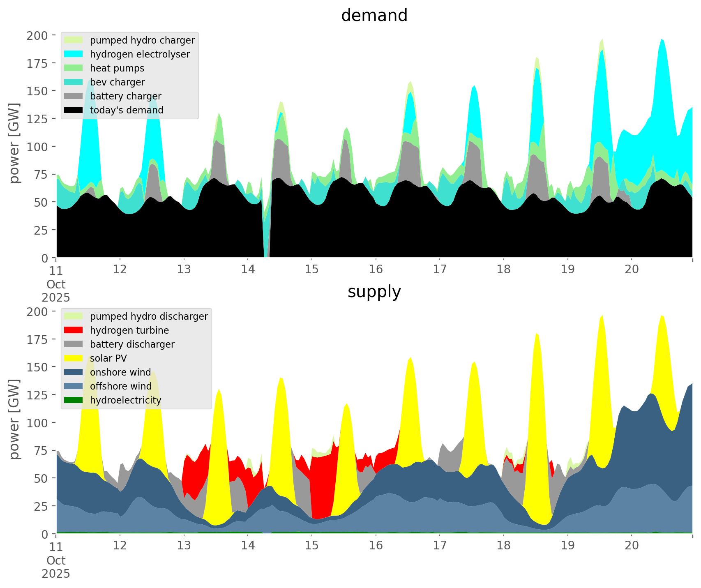701x588 pixels.
Task: Click the green hydroelectricity legend swatch
Action: click(x=74, y=400)
